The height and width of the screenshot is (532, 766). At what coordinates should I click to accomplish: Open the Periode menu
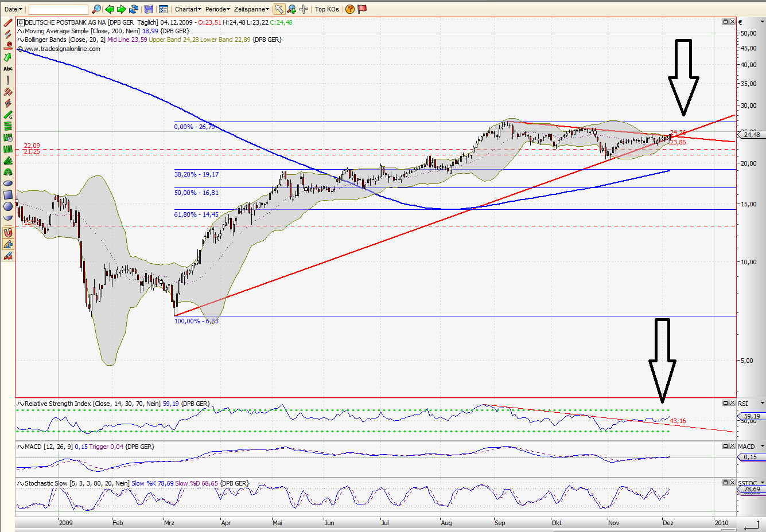pos(217,9)
